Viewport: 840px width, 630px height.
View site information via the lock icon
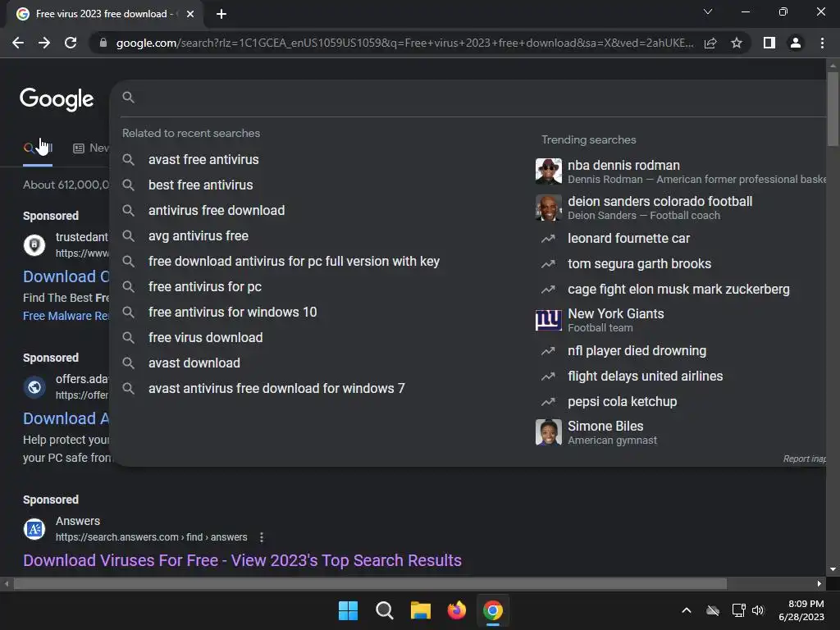tap(103, 43)
